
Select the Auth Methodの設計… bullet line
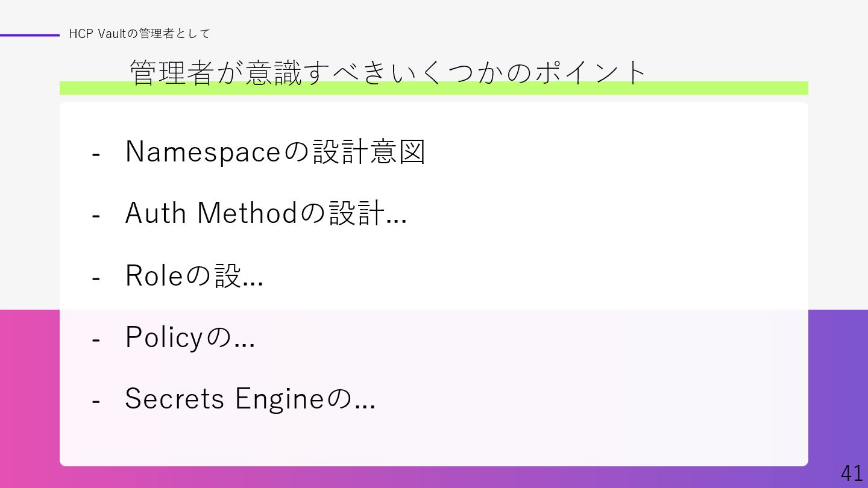click(x=266, y=213)
